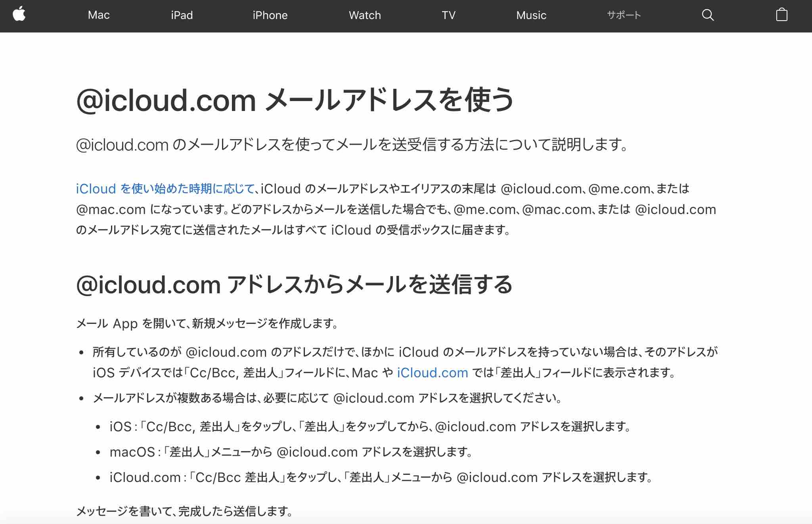Follow the iCloud を使い始めた時期に応じて link
The width and height of the screenshot is (812, 524).
(165, 189)
